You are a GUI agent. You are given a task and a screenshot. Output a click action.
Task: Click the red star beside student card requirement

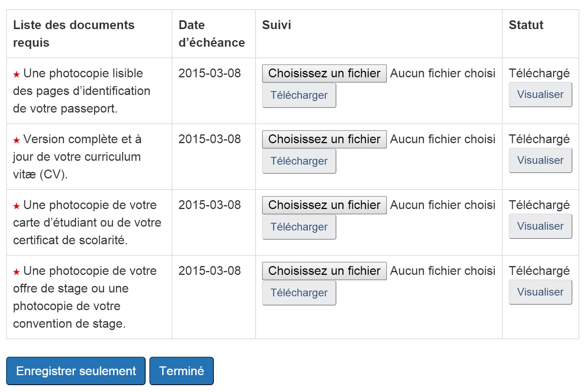[x=16, y=206]
